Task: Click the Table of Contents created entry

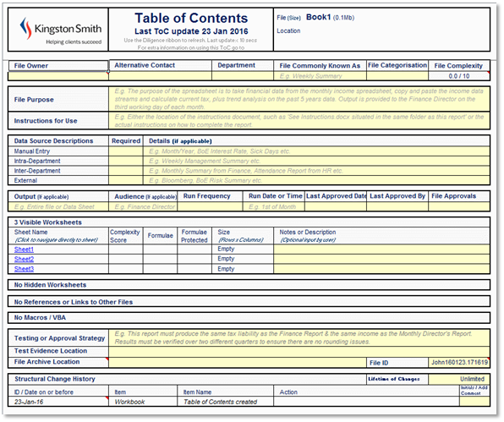Action: click(220, 402)
